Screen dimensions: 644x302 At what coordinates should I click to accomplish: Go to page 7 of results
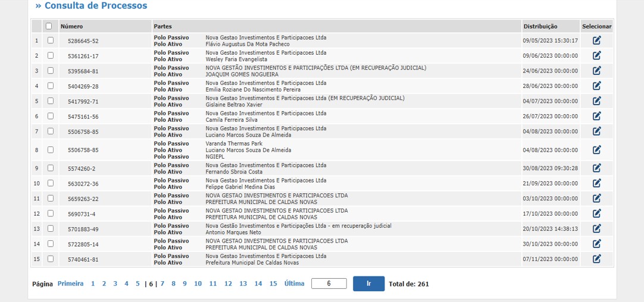coord(162,284)
